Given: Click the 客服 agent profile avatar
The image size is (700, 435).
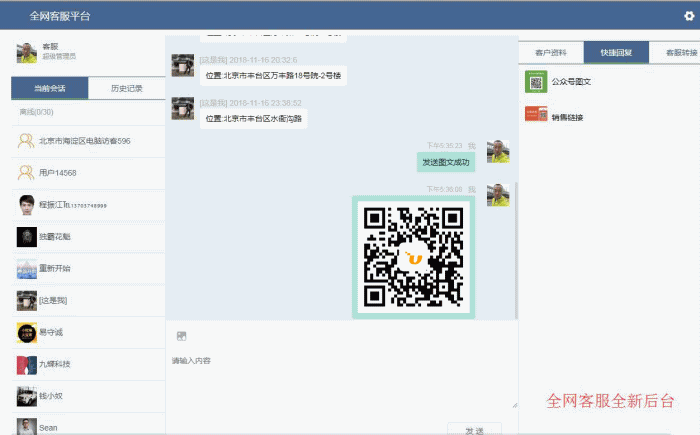Looking at the screenshot, I should tap(26, 51).
